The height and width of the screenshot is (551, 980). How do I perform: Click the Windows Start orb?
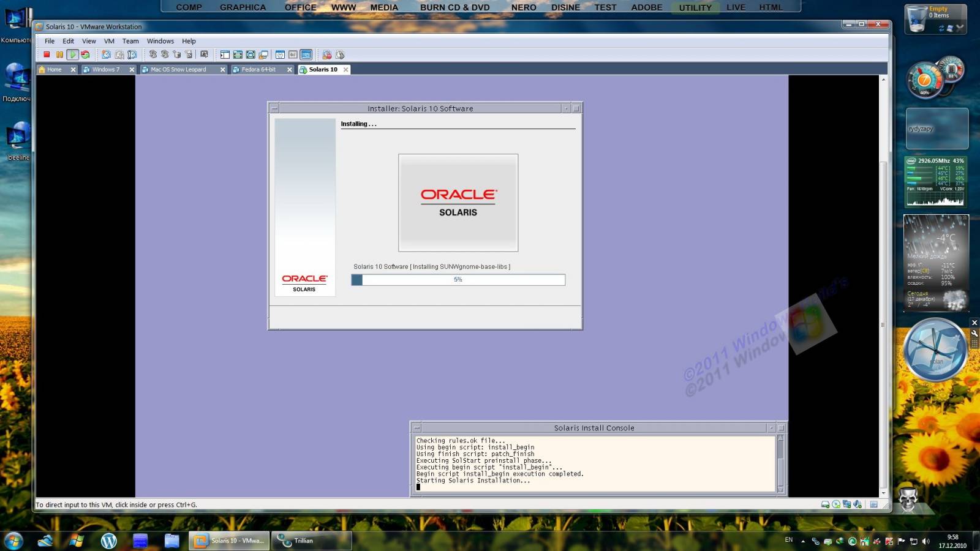pos(13,541)
